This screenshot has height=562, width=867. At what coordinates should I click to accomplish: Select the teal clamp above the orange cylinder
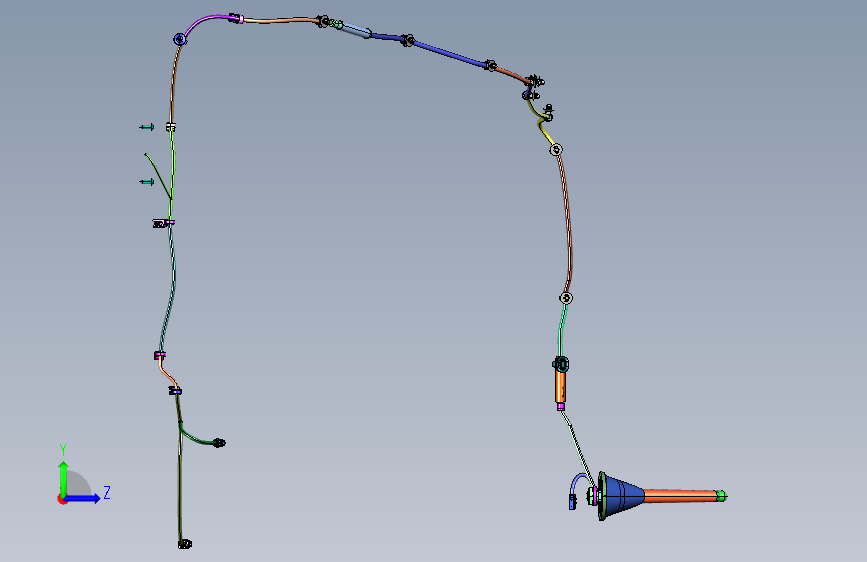pos(561,364)
